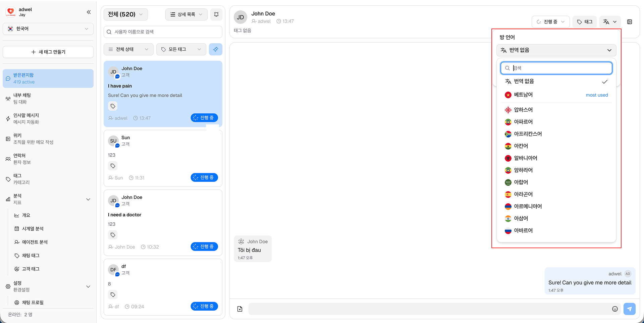Open the 모든 태그 tag filter dropdown
Image resolution: width=644 pixels, height=323 pixels.
pos(181,49)
